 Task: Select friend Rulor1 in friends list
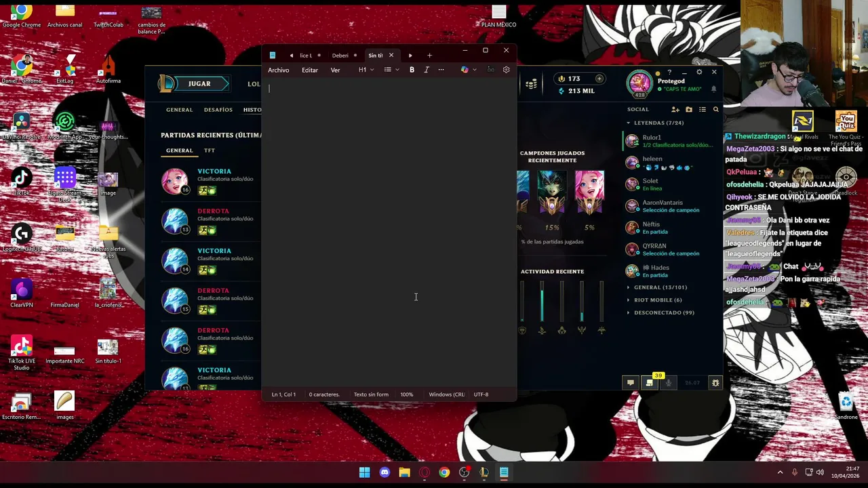[671, 141]
